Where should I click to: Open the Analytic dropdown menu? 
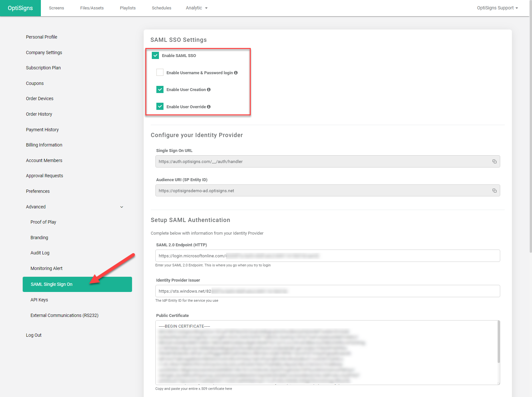click(x=197, y=8)
